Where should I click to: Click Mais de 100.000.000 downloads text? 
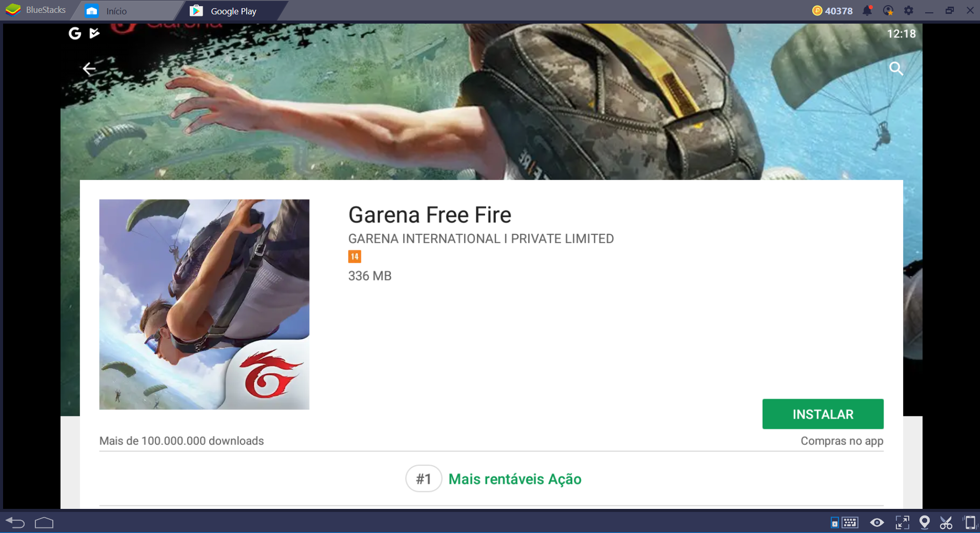click(x=182, y=441)
